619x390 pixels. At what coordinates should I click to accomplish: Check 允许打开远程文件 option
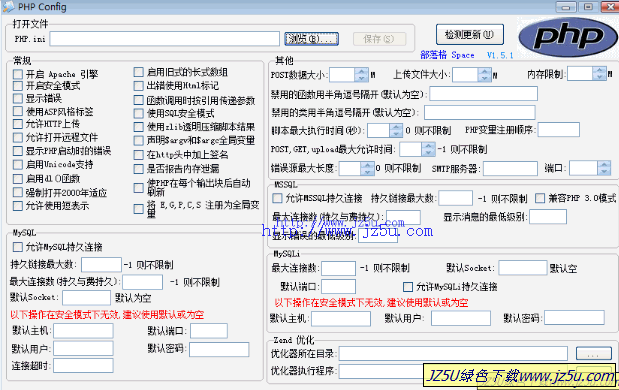point(18,137)
